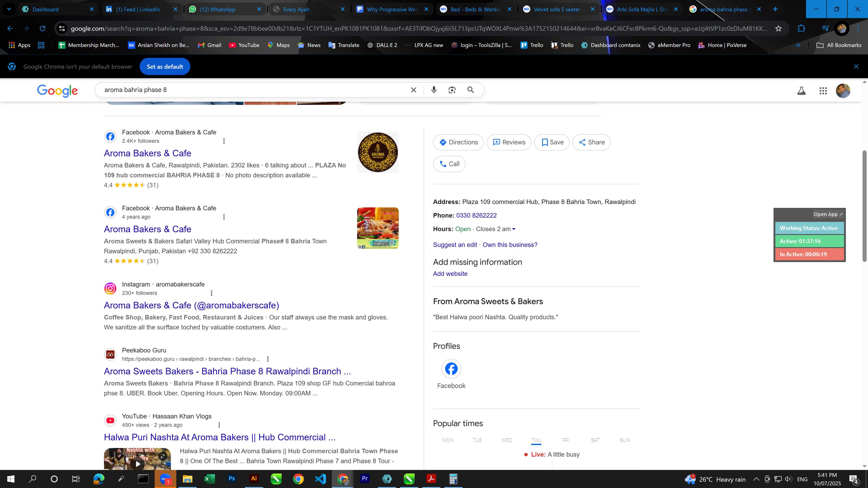Open tab search dropdown arrow
The width and height of the screenshot is (868, 488).
click(x=9, y=9)
